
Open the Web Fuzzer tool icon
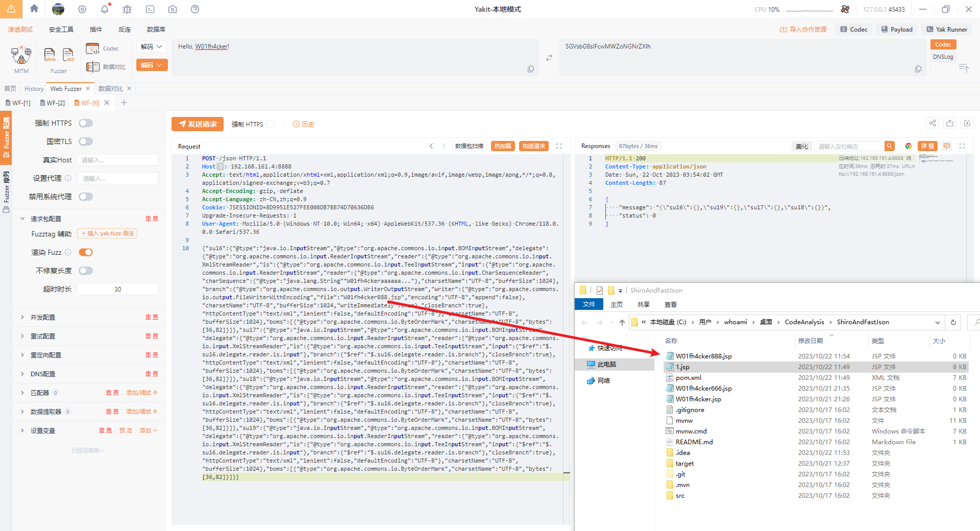pyautogui.click(x=50, y=55)
